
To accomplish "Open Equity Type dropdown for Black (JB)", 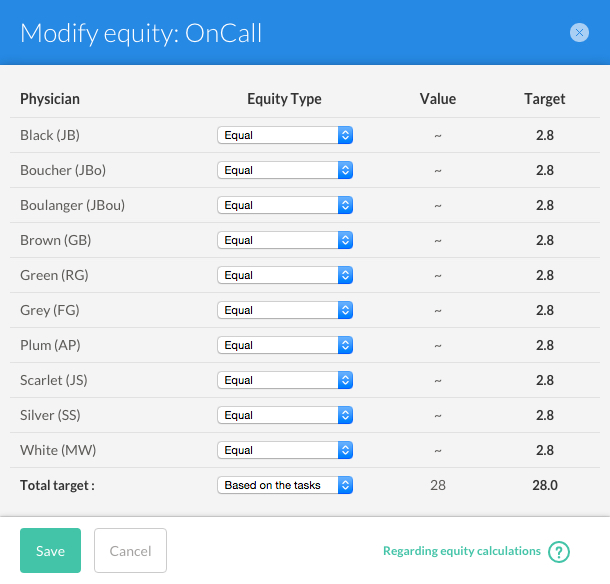I will [285, 135].
